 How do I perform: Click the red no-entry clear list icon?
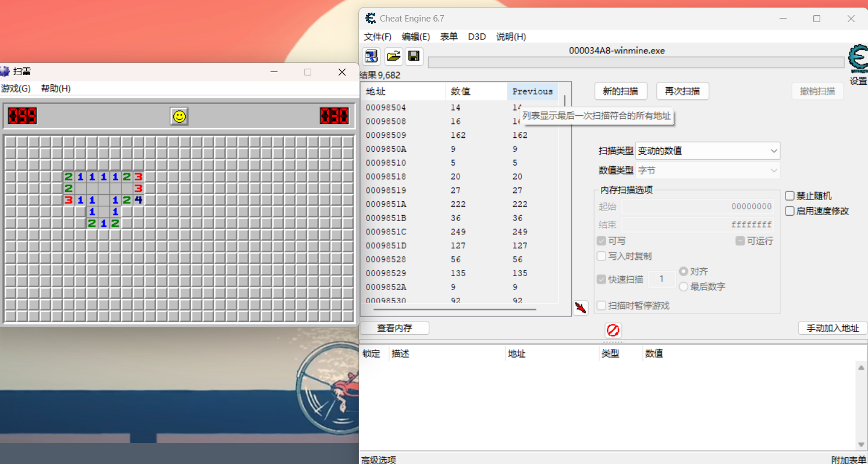[613, 330]
